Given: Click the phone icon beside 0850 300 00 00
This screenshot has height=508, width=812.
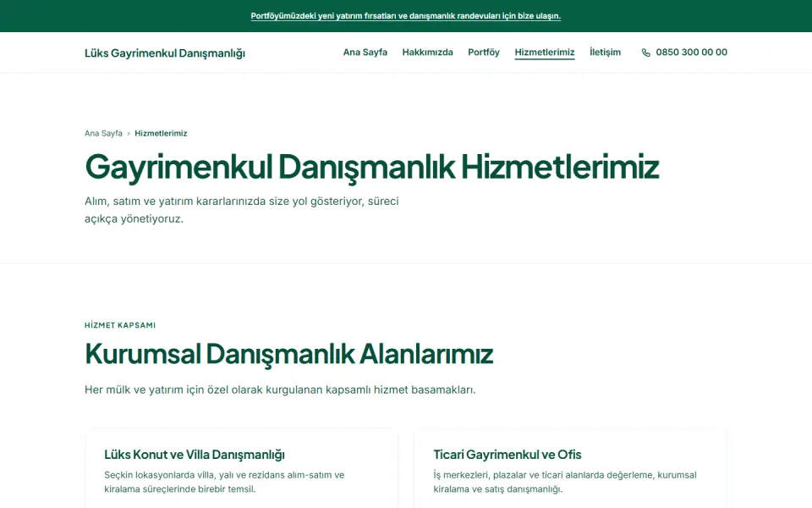Looking at the screenshot, I should click(645, 52).
